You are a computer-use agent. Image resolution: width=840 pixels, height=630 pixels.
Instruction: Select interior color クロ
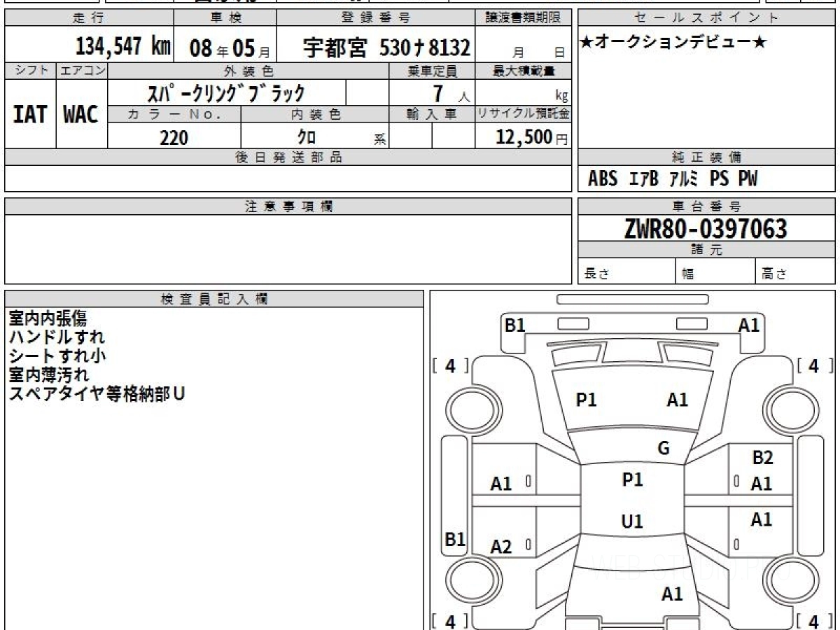[307, 137]
